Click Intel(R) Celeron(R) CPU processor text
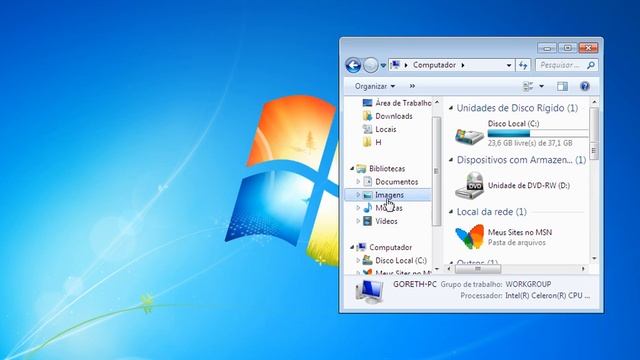Viewport: 640px width, 360px height. 547,296
